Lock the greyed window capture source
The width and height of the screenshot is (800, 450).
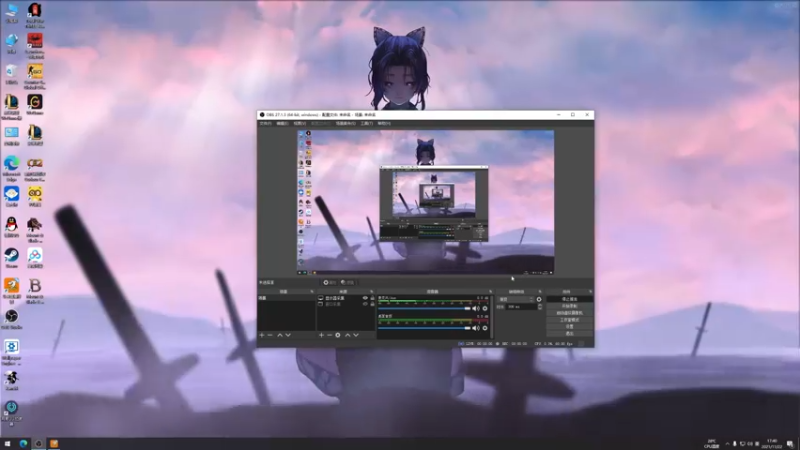(372, 304)
